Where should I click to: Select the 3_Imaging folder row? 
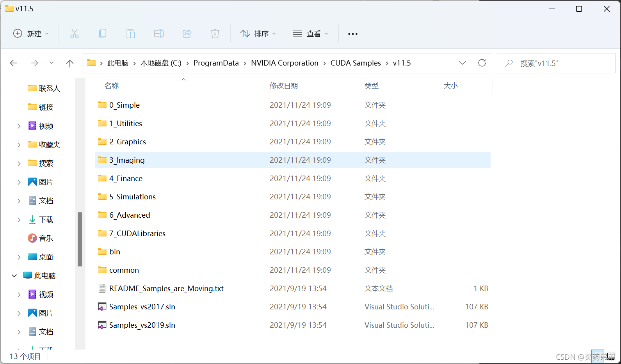(293, 160)
